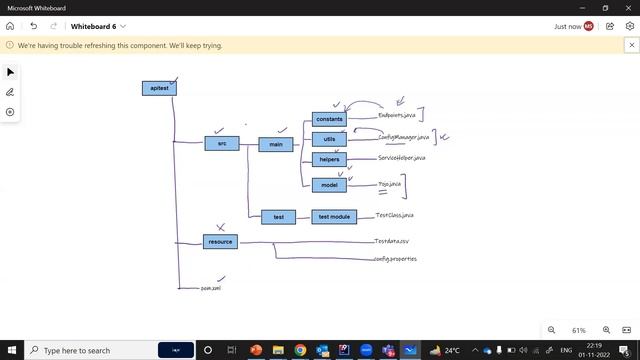Open the volume control in tray
Viewport: 640px width, 360px height.
point(523,350)
